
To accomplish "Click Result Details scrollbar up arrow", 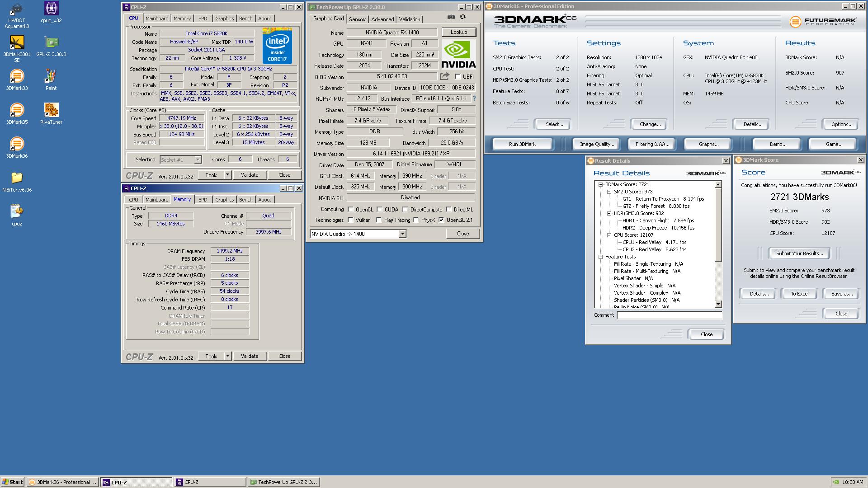I will (718, 184).
